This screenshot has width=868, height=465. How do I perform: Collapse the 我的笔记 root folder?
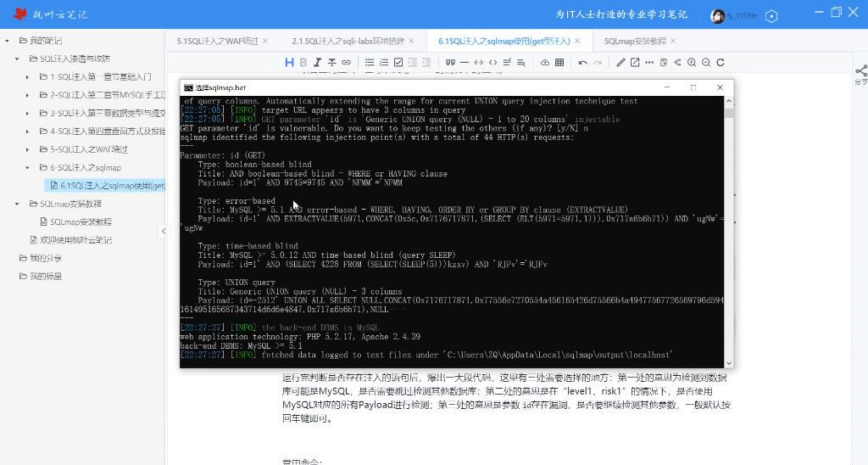[7, 41]
